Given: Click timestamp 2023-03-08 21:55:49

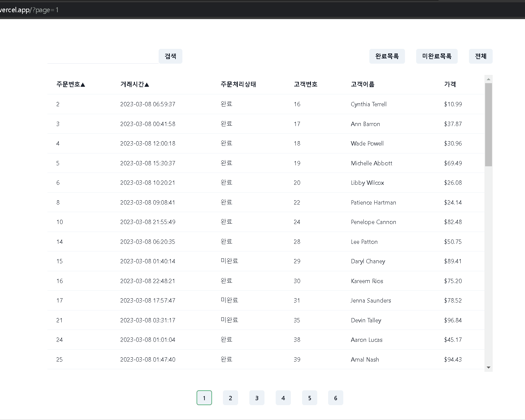Looking at the screenshot, I should (148, 222).
